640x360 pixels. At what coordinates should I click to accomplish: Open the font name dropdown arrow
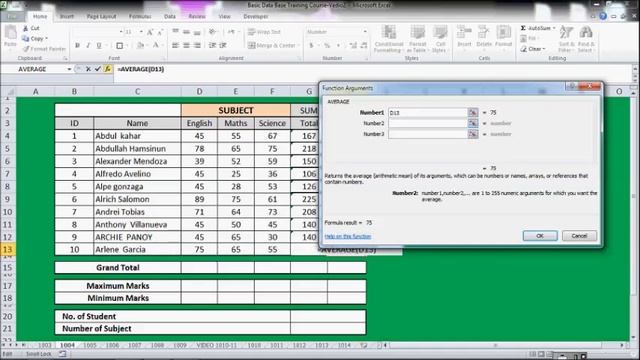(x=121, y=32)
